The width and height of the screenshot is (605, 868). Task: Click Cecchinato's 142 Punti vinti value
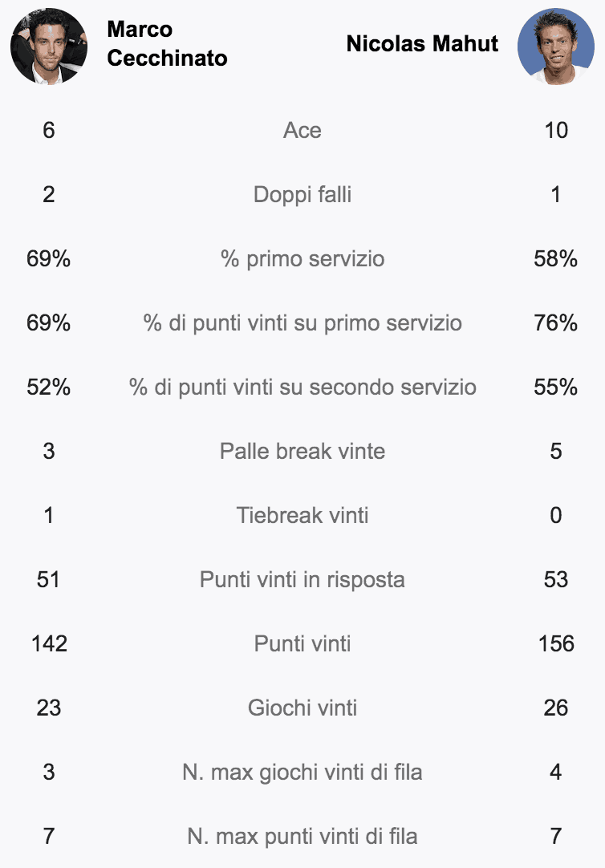click(49, 644)
